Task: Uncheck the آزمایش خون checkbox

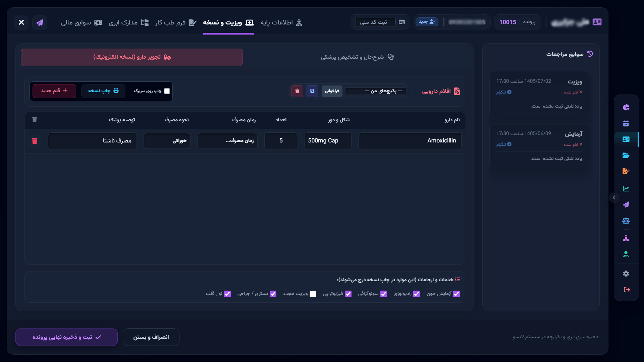Action: [457, 294]
